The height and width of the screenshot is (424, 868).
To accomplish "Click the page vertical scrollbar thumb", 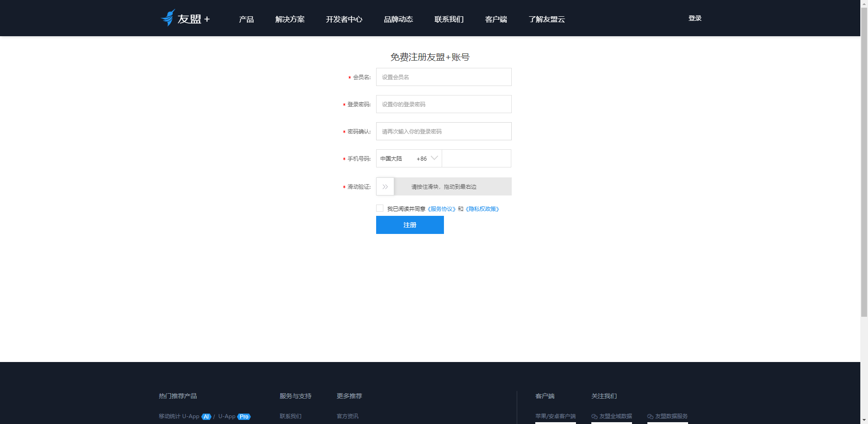I will coord(864,162).
